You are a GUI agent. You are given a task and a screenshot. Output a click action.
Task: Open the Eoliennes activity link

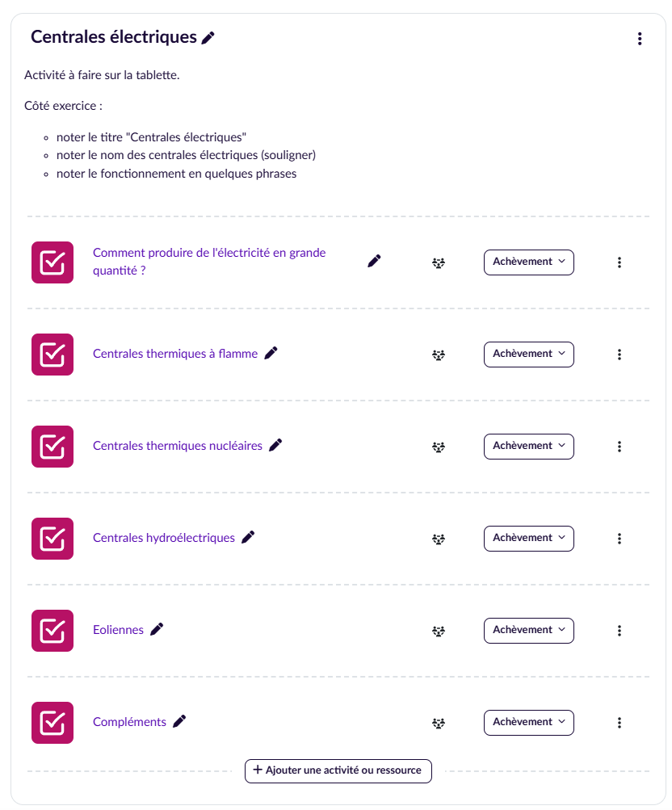point(118,630)
